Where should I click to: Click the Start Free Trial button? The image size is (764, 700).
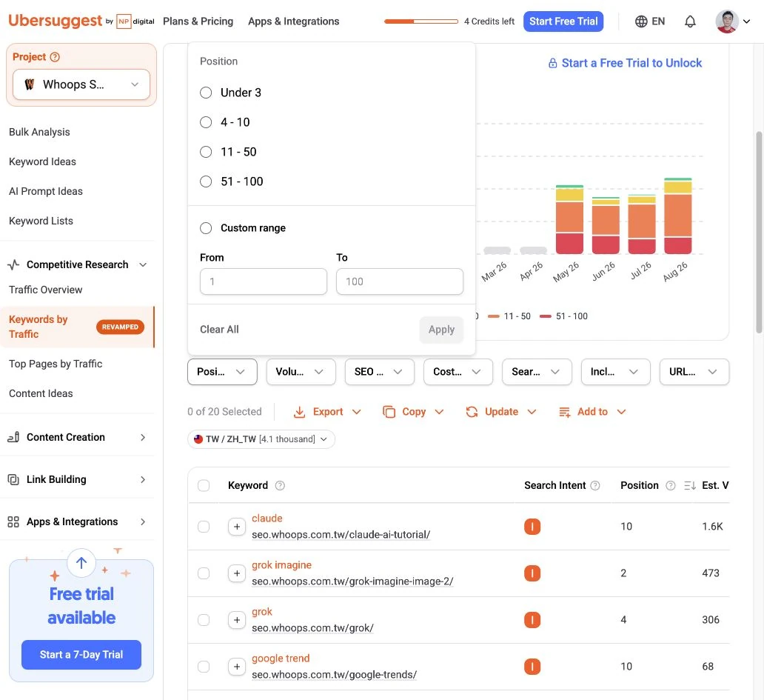coord(563,21)
